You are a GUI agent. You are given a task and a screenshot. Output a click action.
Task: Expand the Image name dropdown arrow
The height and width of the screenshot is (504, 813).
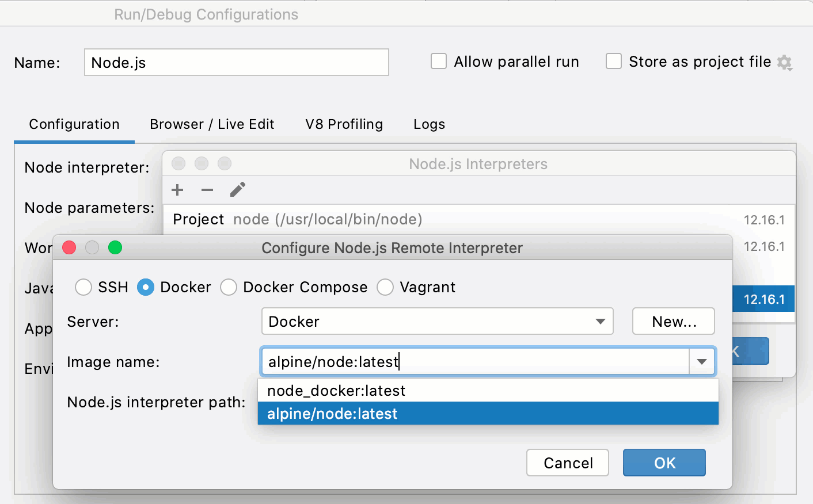tap(702, 361)
